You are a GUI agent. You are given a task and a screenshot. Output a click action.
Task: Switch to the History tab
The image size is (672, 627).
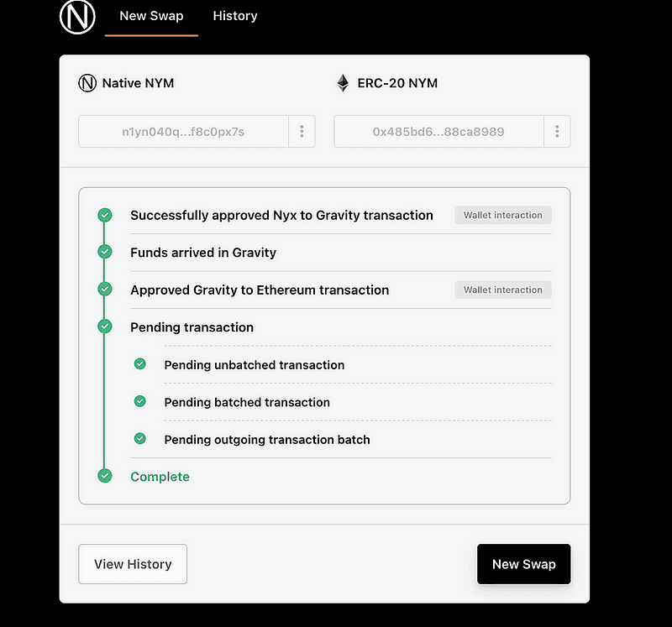coord(235,16)
